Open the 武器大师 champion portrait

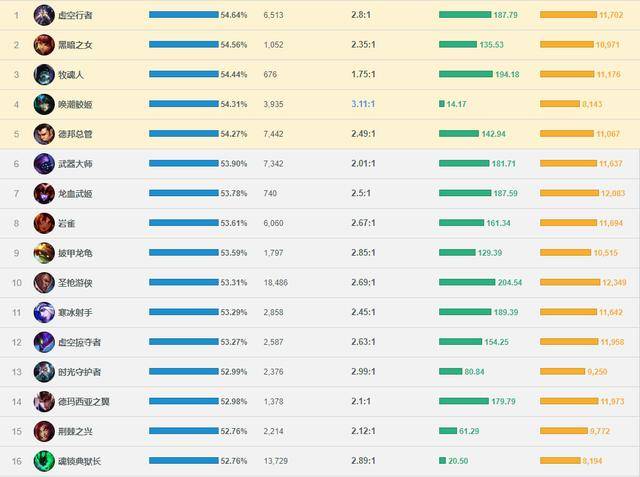pyautogui.click(x=44, y=163)
